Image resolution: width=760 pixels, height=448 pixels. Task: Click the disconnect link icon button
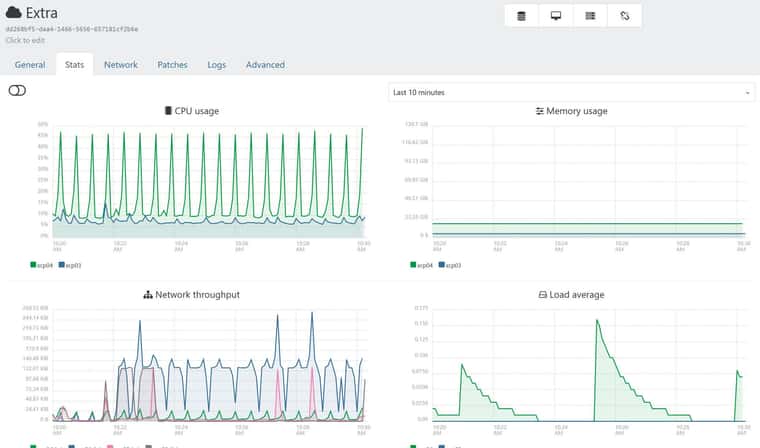pos(625,16)
